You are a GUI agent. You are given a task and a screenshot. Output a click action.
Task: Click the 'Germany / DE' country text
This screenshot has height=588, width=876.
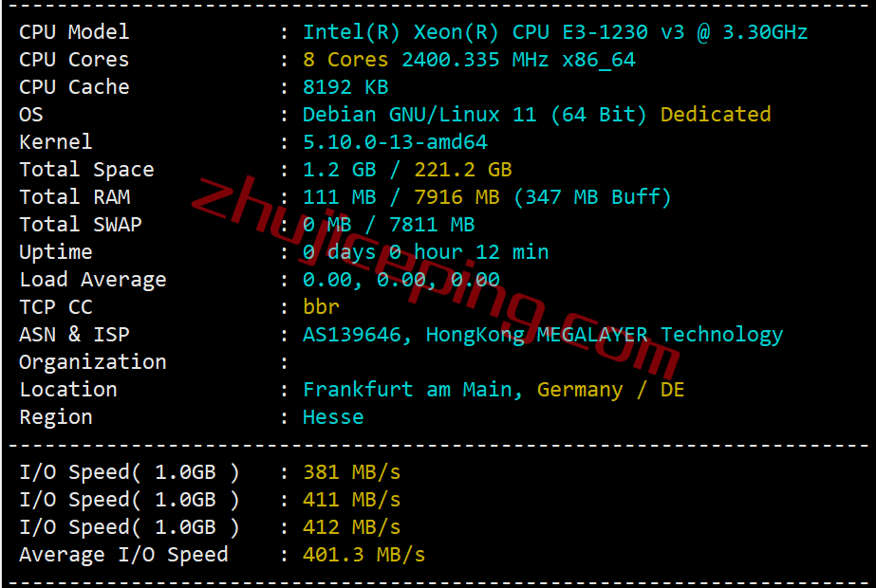click(x=610, y=389)
